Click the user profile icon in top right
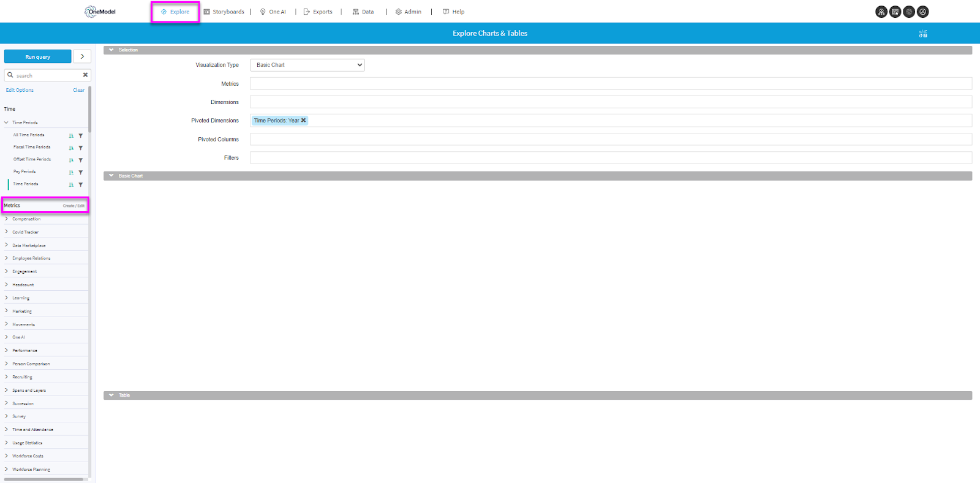This screenshot has height=483, width=980. [923, 12]
